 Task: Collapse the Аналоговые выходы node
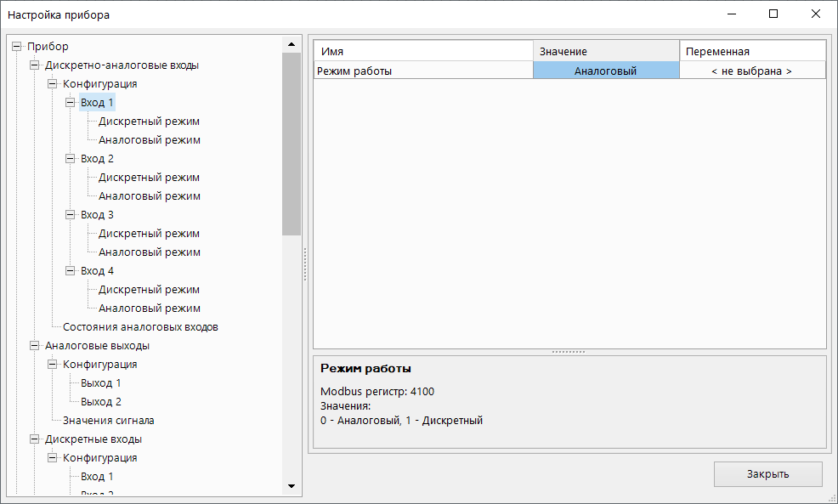[x=34, y=346]
